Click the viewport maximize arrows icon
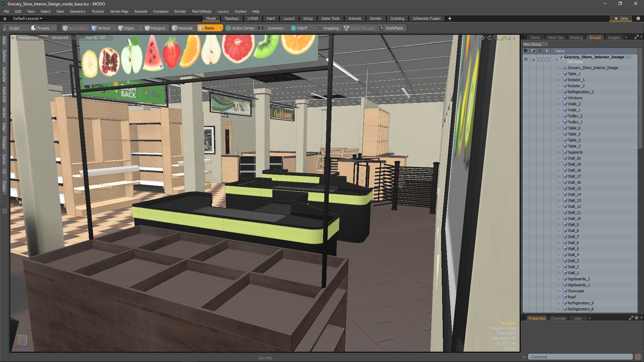The height and width of the screenshot is (362, 644). [x=503, y=38]
